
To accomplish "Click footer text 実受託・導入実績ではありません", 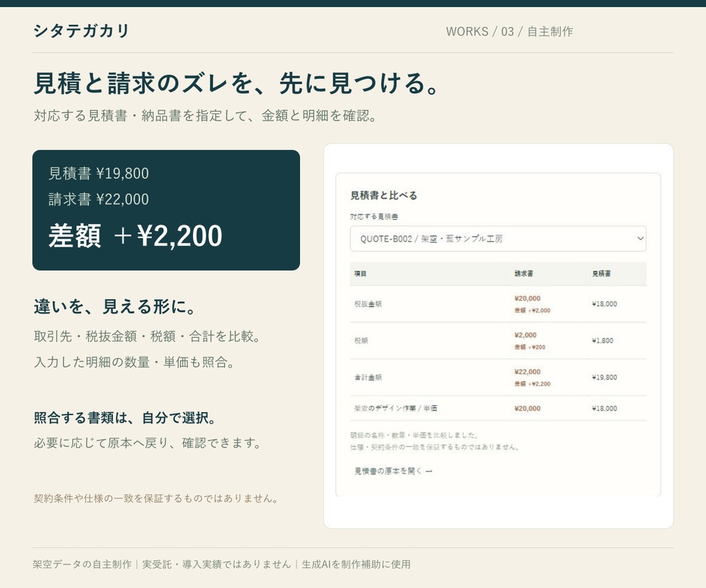I will [216, 564].
